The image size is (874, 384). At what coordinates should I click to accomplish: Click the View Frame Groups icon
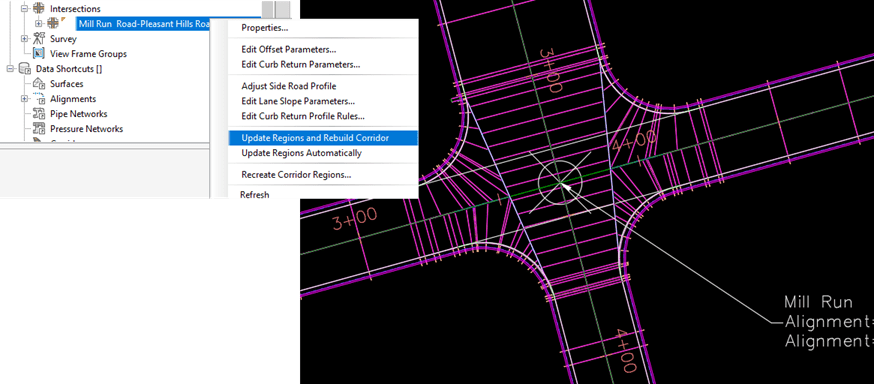39,54
